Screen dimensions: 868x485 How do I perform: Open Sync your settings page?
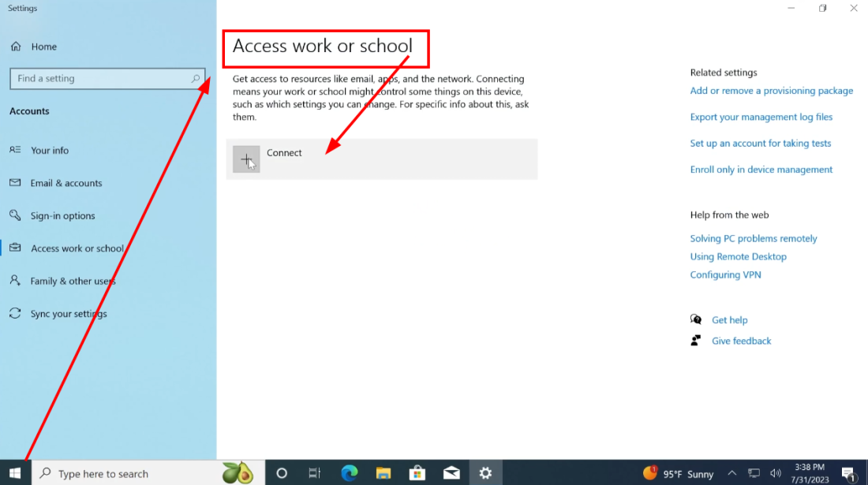(69, 314)
